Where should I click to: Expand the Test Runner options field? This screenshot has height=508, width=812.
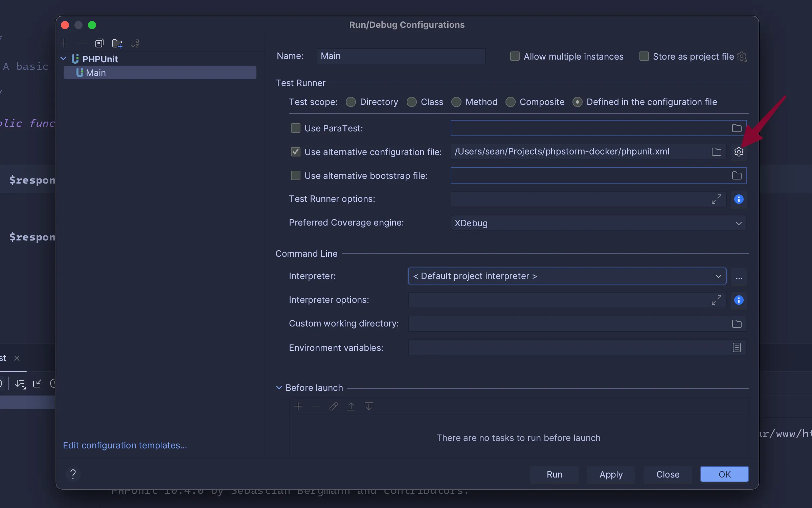point(716,199)
